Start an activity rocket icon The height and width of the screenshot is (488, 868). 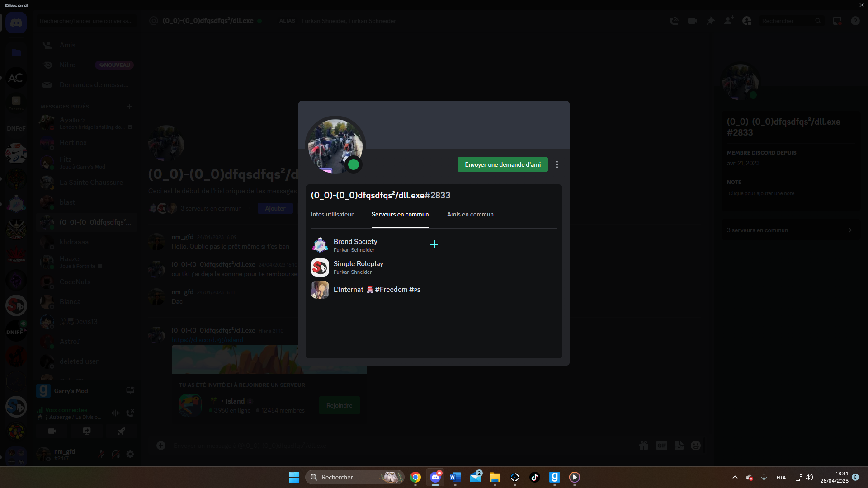tap(121, 431)
